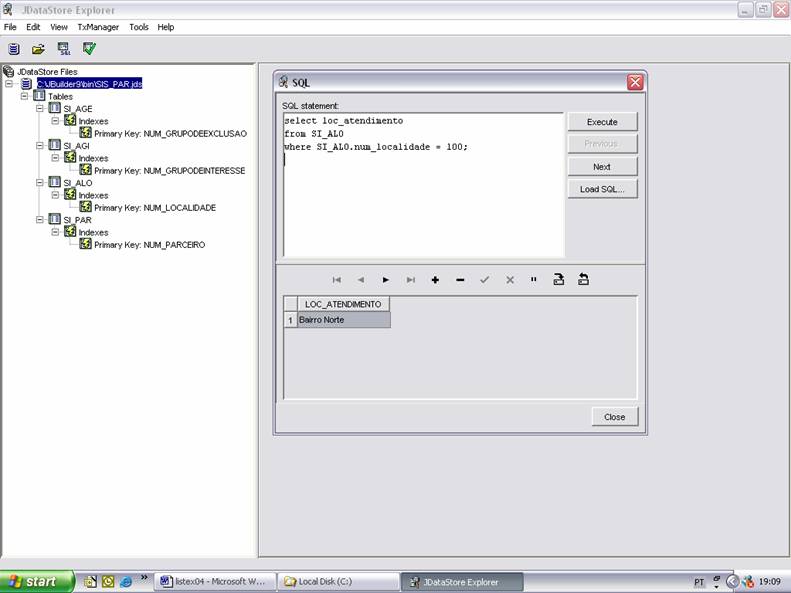Image resolution: width=791 pixels, height=593 pixels.
Task: Close the SQL dialog with red X
Action: tap(635, 82)
